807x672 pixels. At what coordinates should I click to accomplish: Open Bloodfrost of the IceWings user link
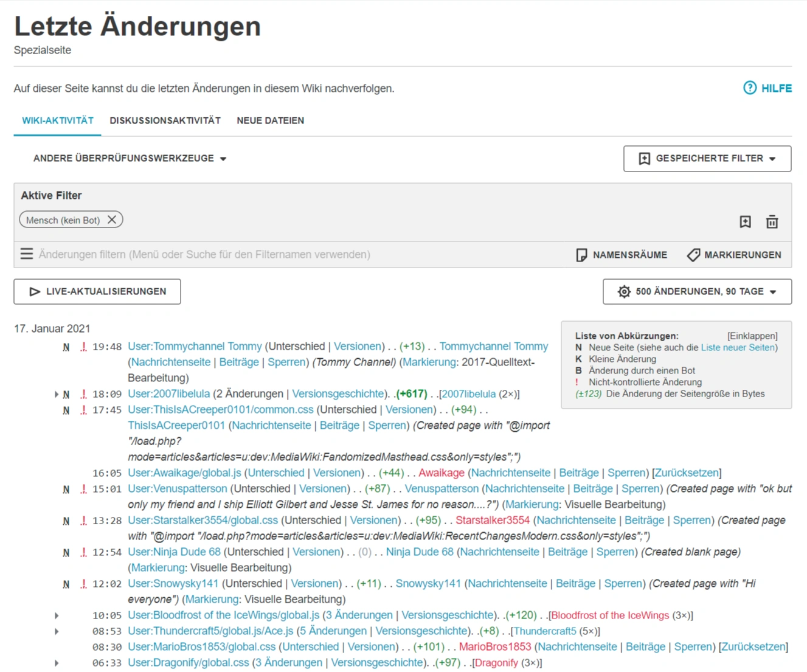pyautogui.click(x=611, y=615)
